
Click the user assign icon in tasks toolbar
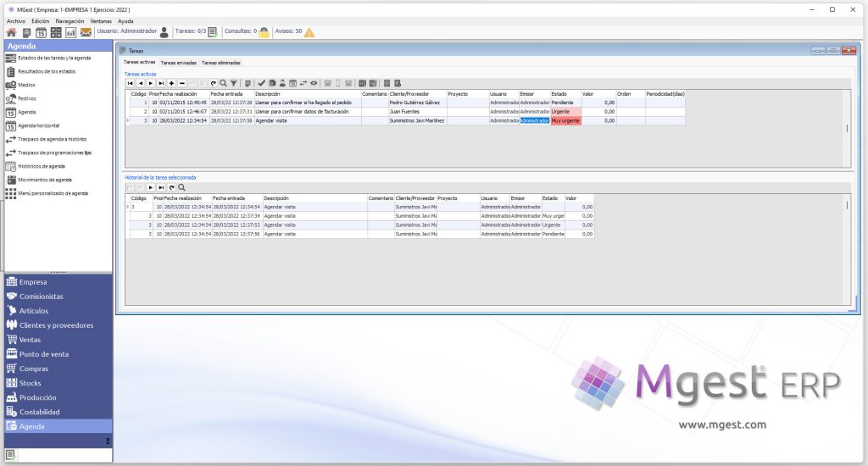pyautogui.click(x=282, y=84)
